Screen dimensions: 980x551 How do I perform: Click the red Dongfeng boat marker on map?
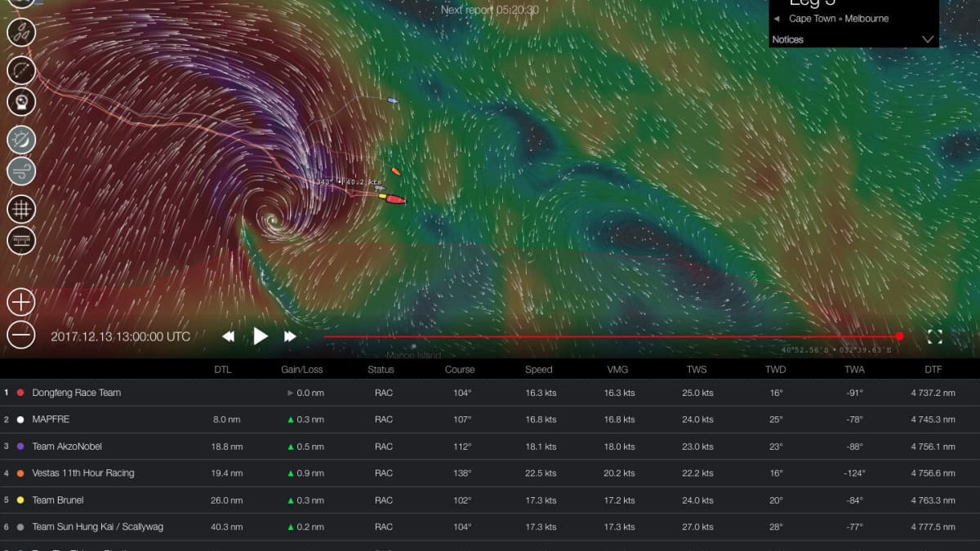click(x=395, y=199)
